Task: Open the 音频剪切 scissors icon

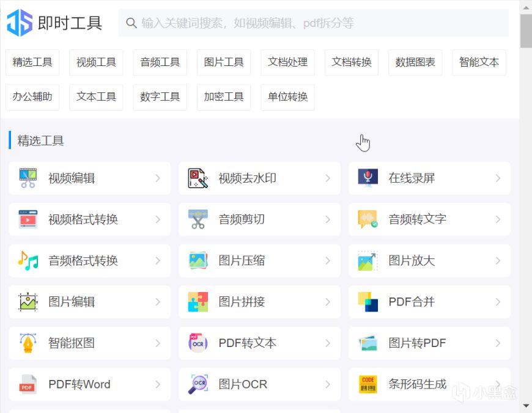Action: (x=198, y=219)
